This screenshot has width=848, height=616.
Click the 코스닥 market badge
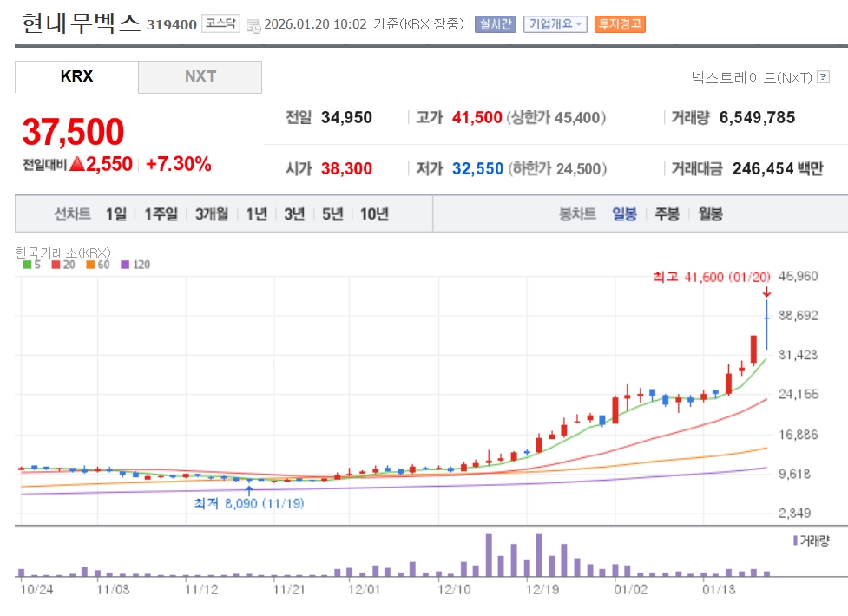(x=220, y=23)
